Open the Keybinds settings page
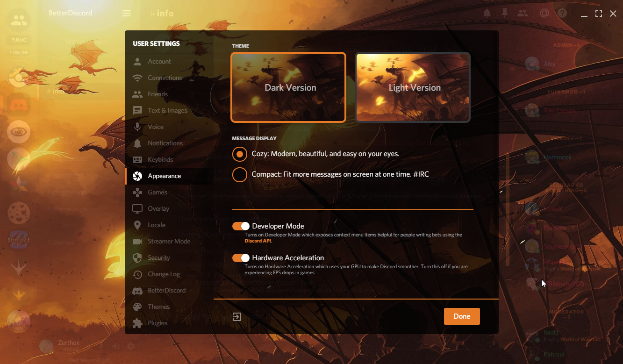Image resolution: width=623 pixels, height=364 pixels. pos(159,159)
